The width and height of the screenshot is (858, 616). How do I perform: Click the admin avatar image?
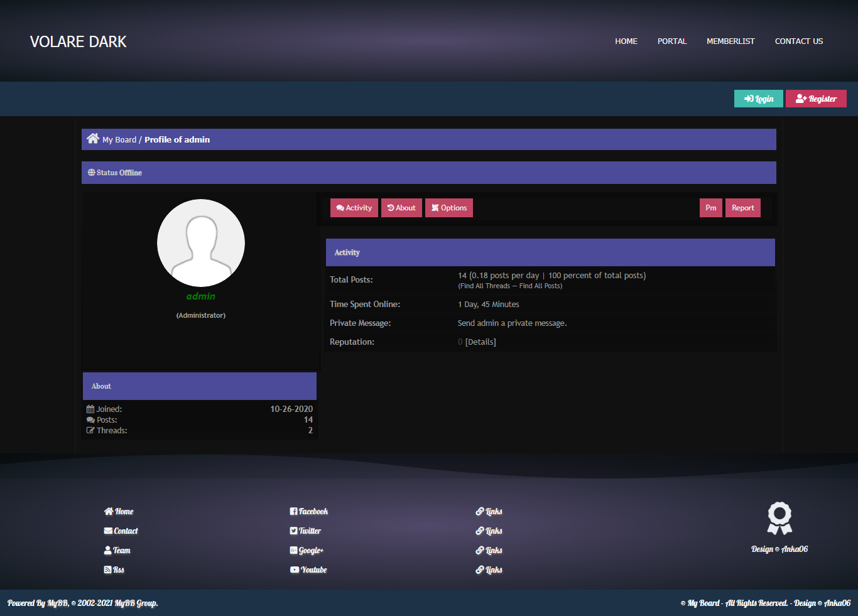[201, 243]
